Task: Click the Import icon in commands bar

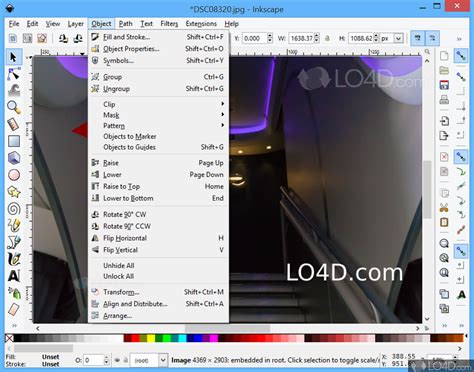Action: coord(444,121)
